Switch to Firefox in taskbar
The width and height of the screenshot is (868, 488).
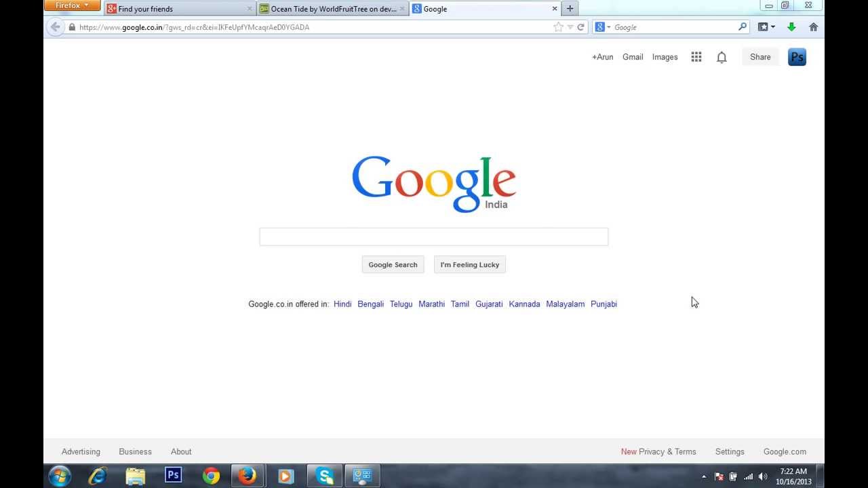tap(248, 476)
